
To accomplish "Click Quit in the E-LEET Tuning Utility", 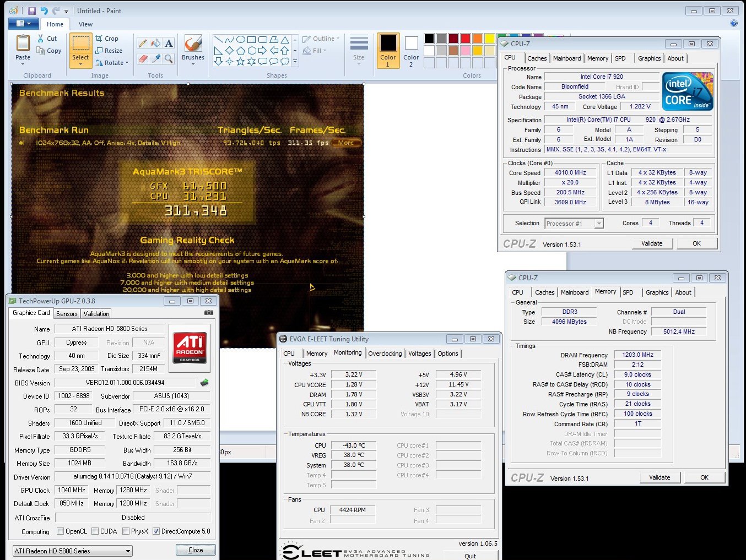I will pos(470,556).
